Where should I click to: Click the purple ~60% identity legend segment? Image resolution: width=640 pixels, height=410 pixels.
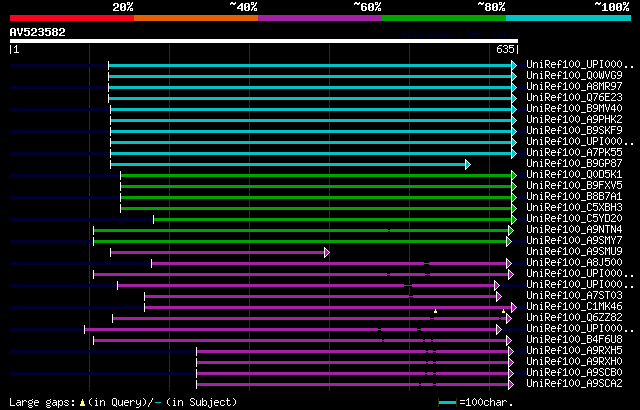(x=320, y=18)
